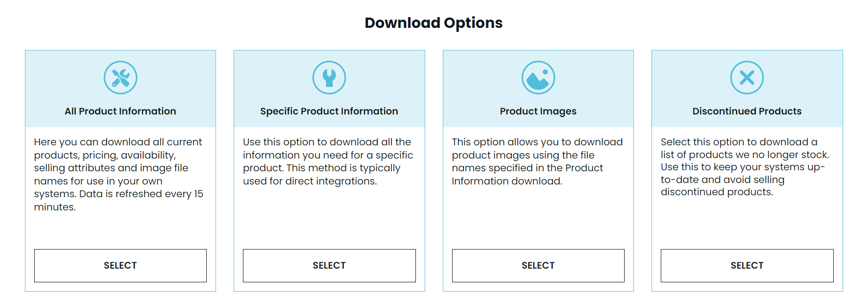Click SELECT on the Product Images card

[538, 265]
